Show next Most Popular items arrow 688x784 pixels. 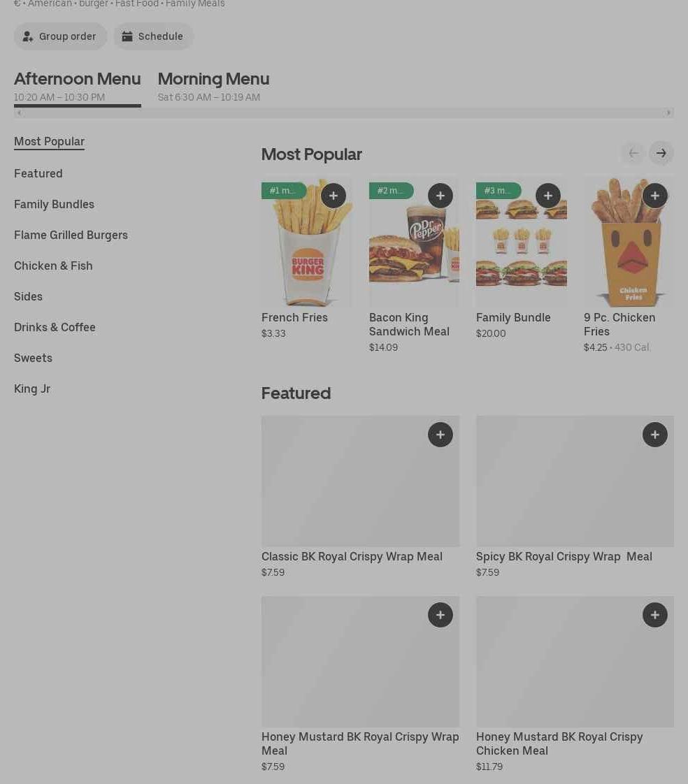(661, 153)
